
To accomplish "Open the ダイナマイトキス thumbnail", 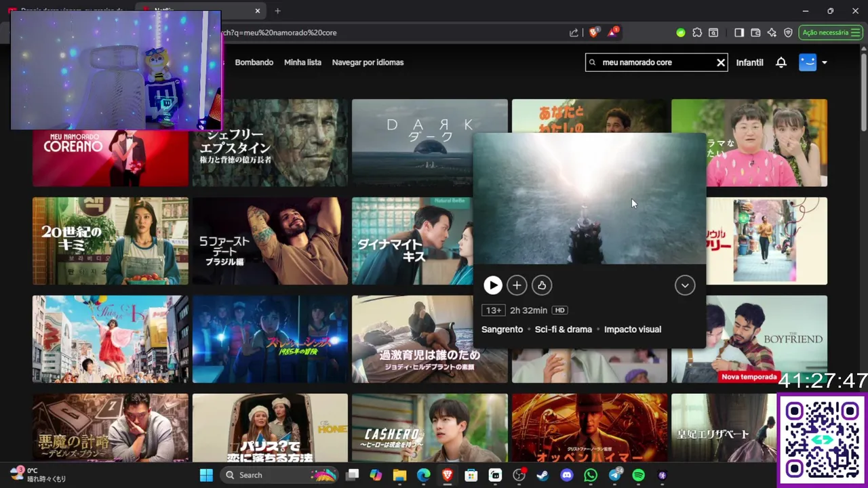I will tap(412, 241).
